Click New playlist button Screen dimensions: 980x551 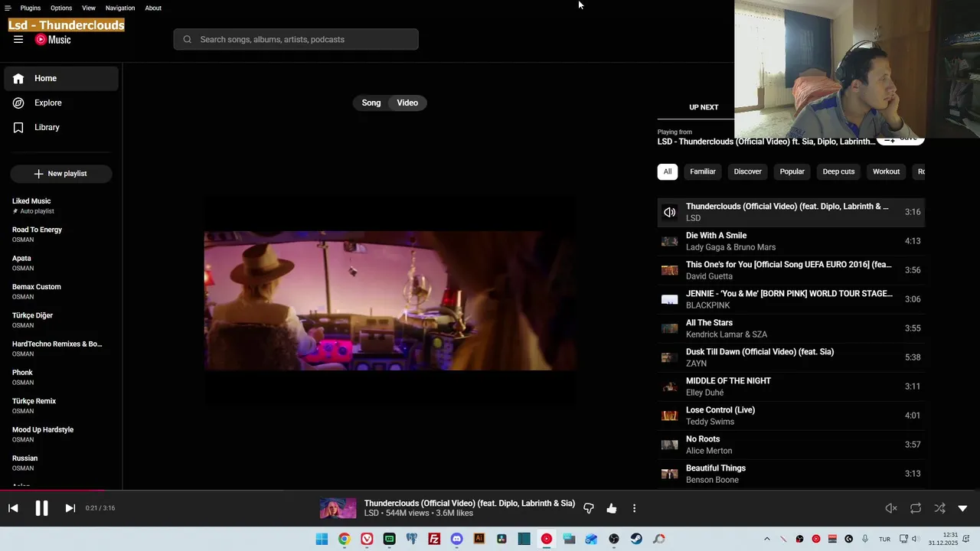click(61, 174)
